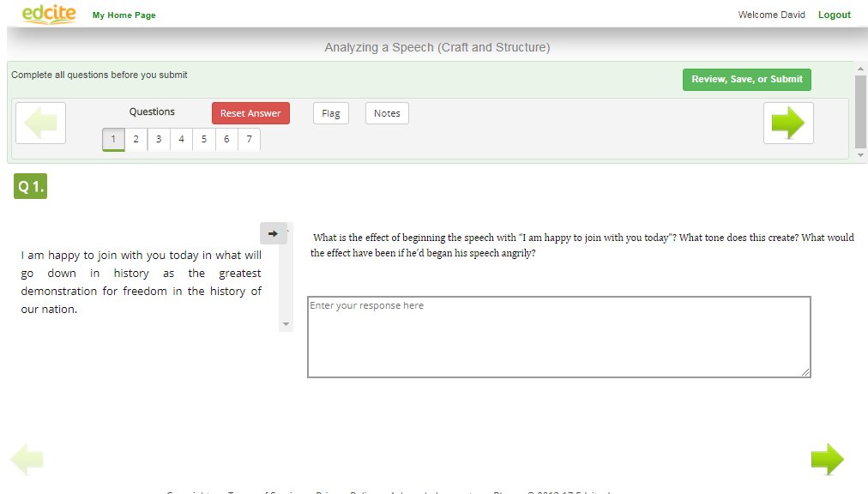The image size is (868, 494).
Task: Click the bottom-right green next arrow
Action: coord(828,459)
